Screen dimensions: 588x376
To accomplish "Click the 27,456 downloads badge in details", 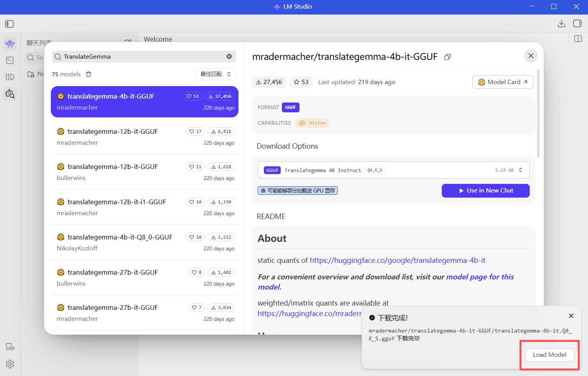I will [x=269, y=82].
